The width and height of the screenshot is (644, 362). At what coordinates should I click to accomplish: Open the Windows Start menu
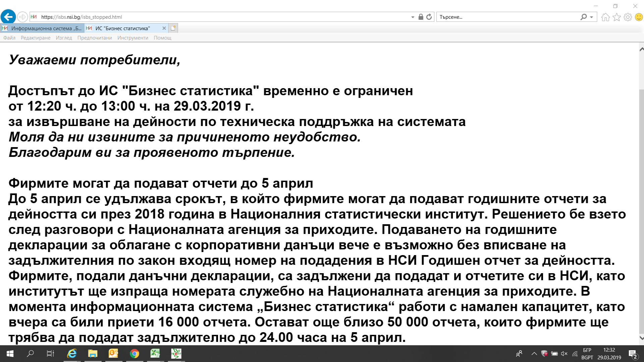point(10,354)
